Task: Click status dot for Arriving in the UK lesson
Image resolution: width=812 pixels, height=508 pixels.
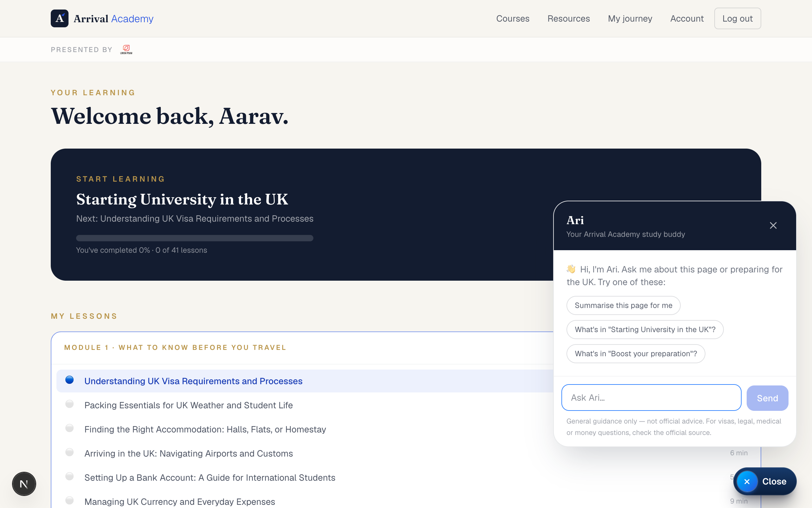Action: [69, 452]
